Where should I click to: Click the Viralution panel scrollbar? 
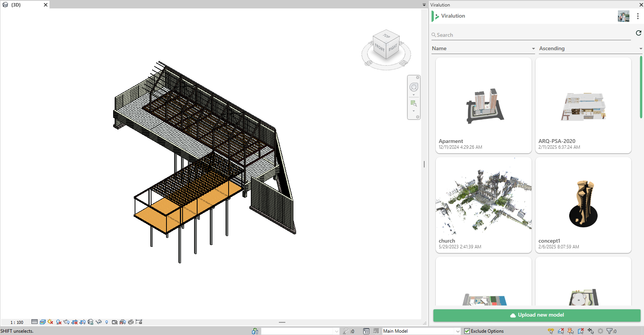641,87
